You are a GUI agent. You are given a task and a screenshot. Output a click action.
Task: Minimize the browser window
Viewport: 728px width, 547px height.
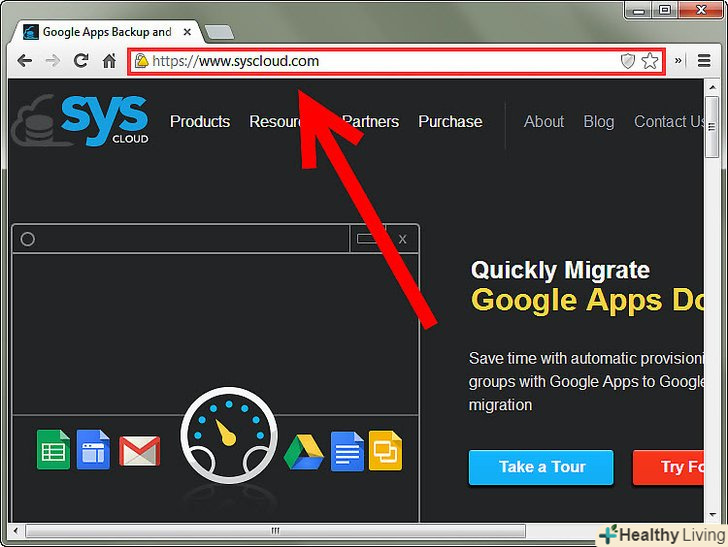[x=639, y=10]
